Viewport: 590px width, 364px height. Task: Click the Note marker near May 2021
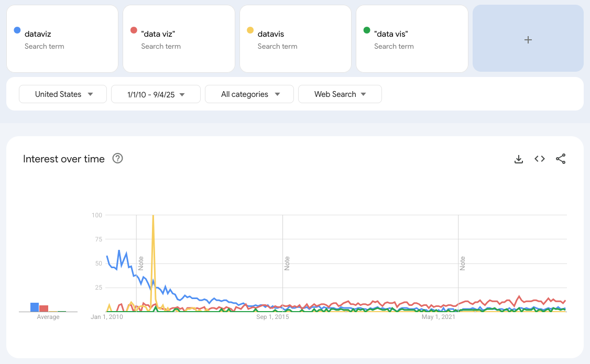[463, 263]
